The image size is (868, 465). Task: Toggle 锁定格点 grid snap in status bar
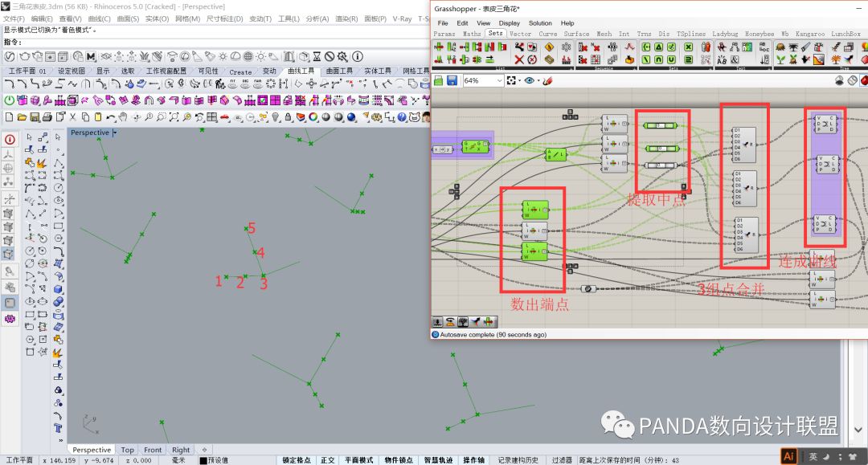point(296,460)
